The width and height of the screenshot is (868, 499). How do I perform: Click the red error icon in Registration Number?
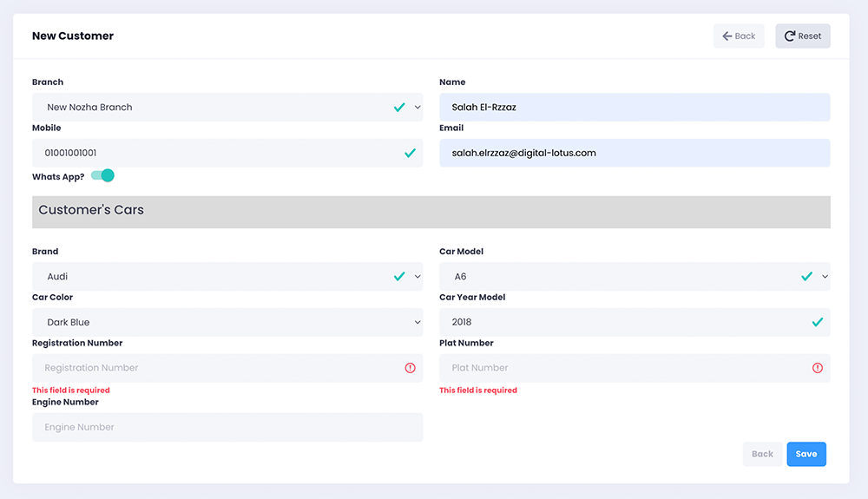(410, 368)
